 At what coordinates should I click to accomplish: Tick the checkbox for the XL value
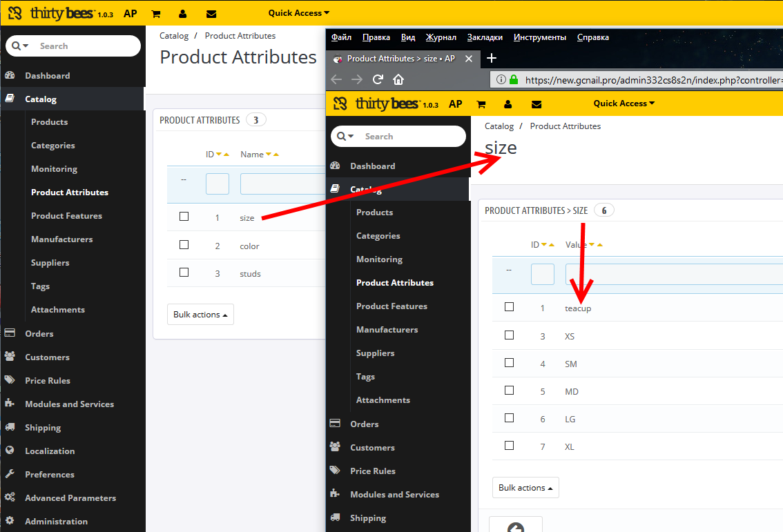[x=510, y=446]
